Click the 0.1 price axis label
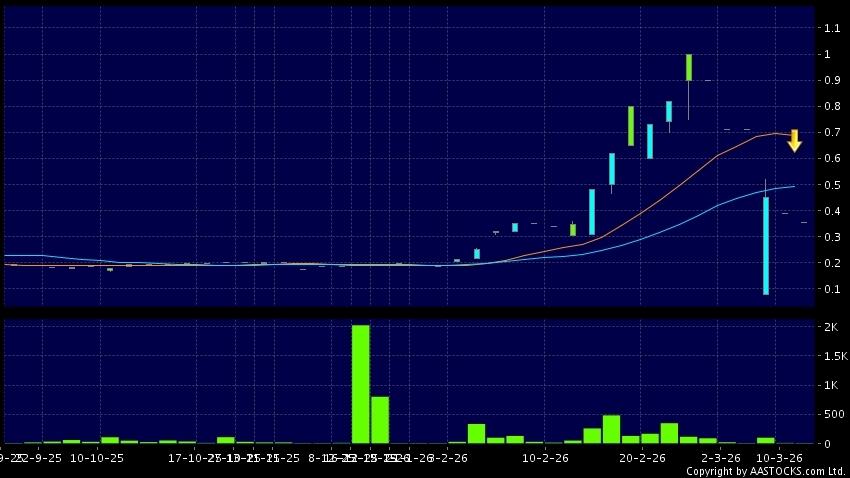This screenshot has width=850, height=478. click(x=831, y=289)
